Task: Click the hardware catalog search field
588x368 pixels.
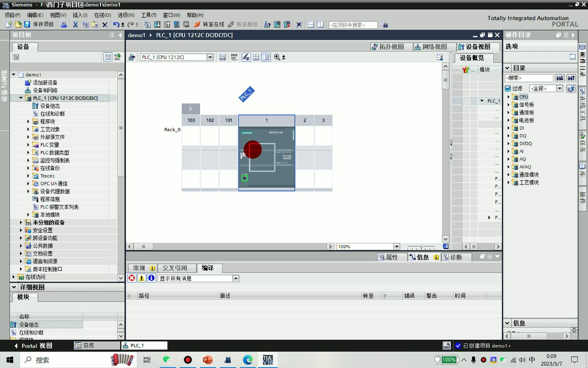Action: coord(529,78)
